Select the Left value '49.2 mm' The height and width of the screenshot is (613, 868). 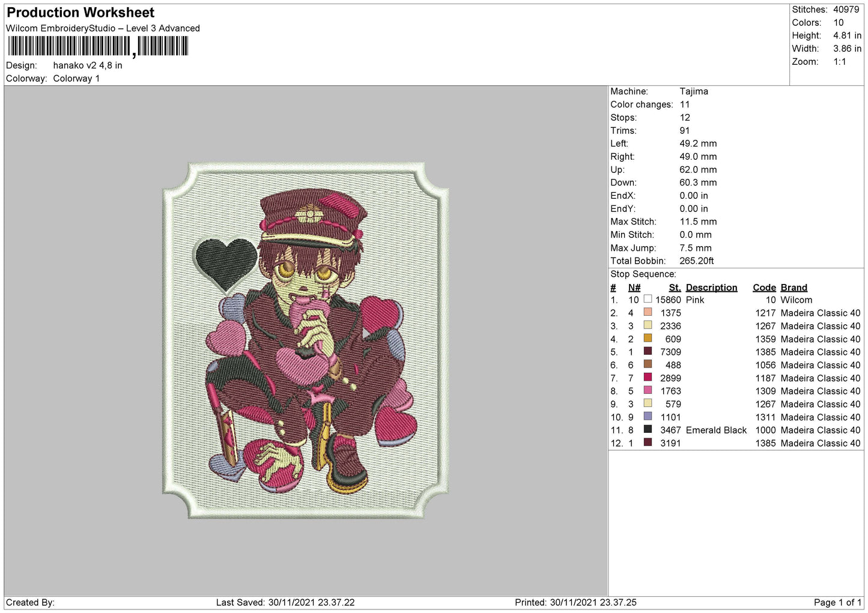point(698,143)
